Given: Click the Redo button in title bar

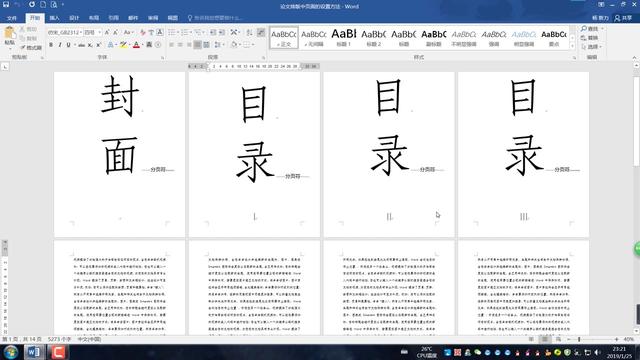Looking at the screenshot, I should coord(32,4).
